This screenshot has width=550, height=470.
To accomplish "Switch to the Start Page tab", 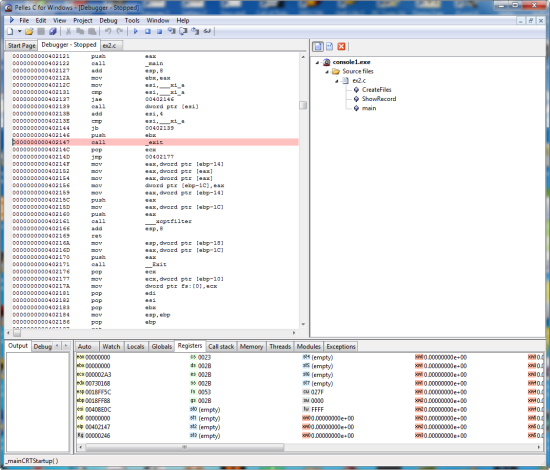I will point(22,46).
